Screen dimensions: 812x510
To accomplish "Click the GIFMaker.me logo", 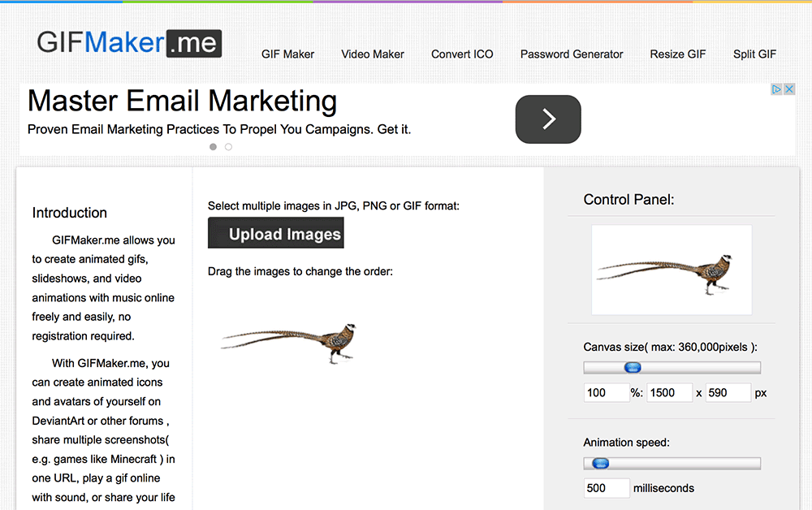I will tap(129, 43).
